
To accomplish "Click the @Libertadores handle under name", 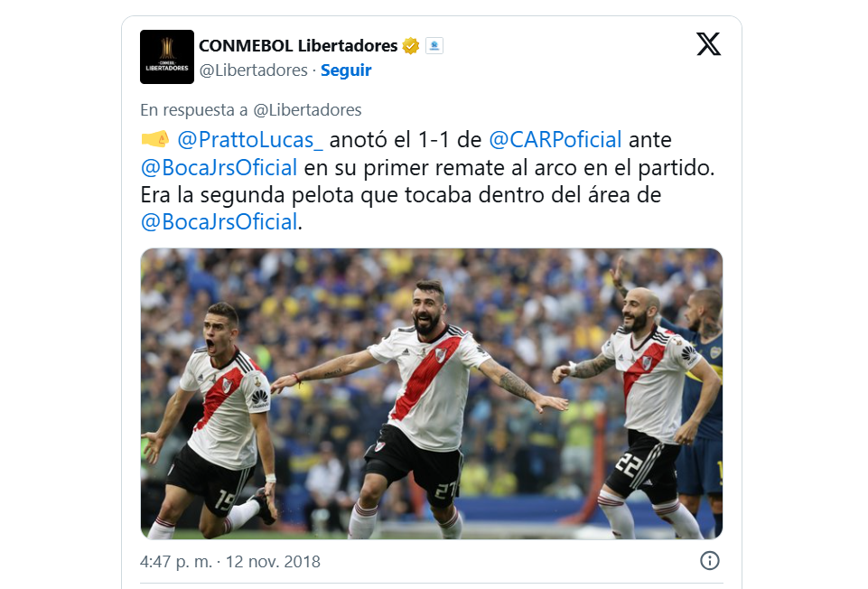I will click(254, 70).
